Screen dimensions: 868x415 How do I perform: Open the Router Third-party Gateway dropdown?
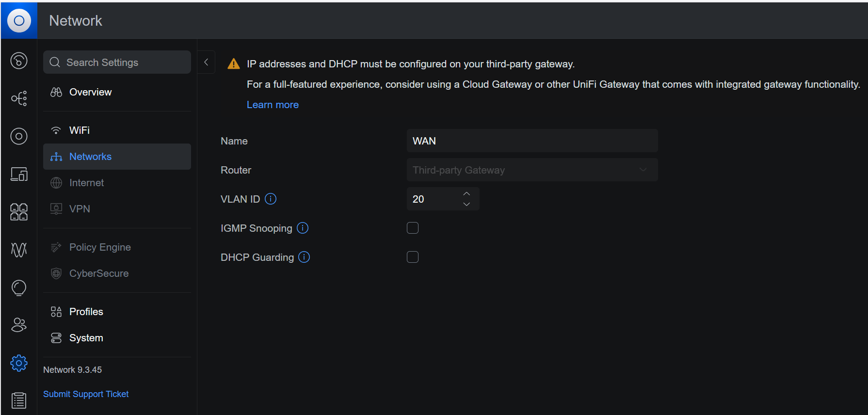(x=532, y=170)
